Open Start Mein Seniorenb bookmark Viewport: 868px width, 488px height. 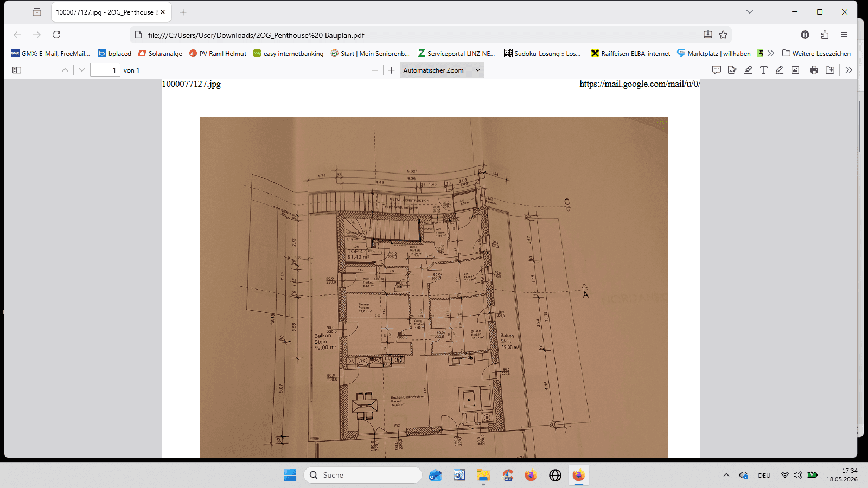pos(370,53)
